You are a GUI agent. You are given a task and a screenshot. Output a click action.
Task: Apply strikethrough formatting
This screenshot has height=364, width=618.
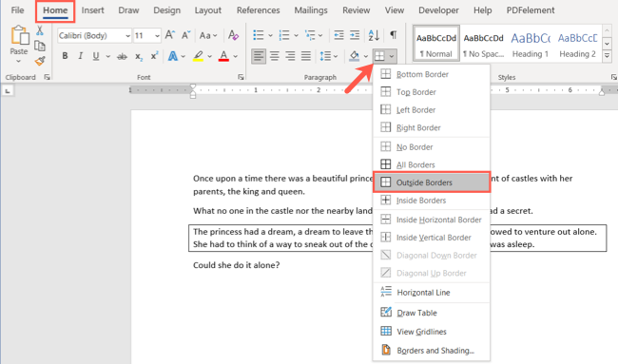(x=123, y=57)
